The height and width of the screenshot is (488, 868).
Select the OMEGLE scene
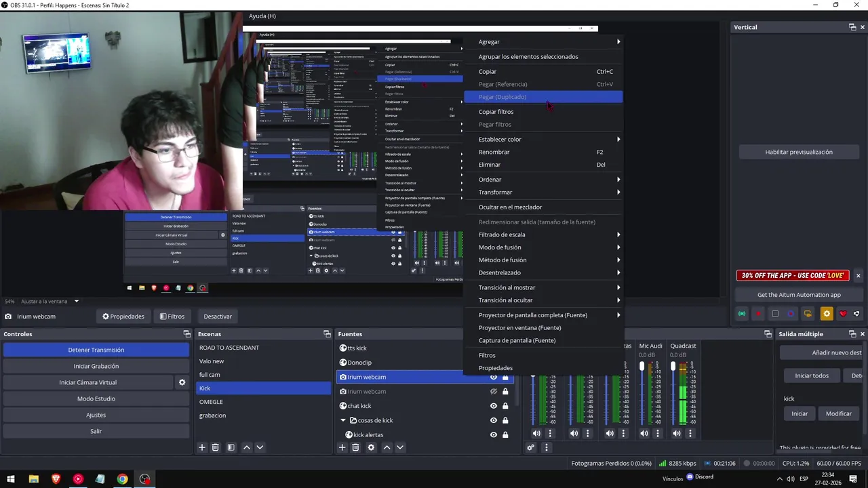click(x=263, y=402)
